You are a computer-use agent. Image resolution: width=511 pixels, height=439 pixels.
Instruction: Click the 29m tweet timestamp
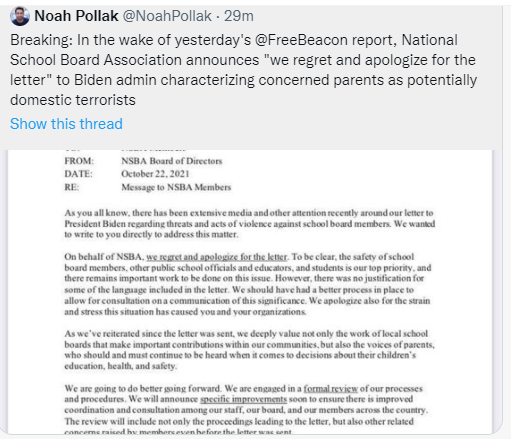coord(239,16)
